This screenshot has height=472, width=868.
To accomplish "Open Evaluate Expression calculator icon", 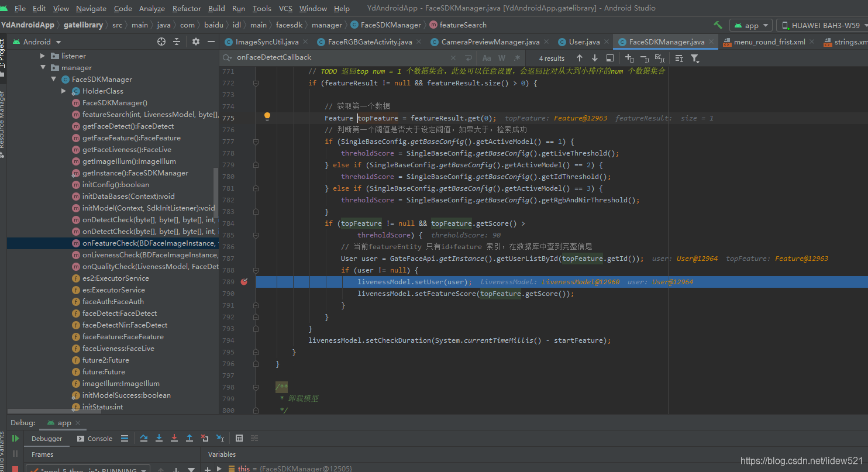I will point(239,438).
